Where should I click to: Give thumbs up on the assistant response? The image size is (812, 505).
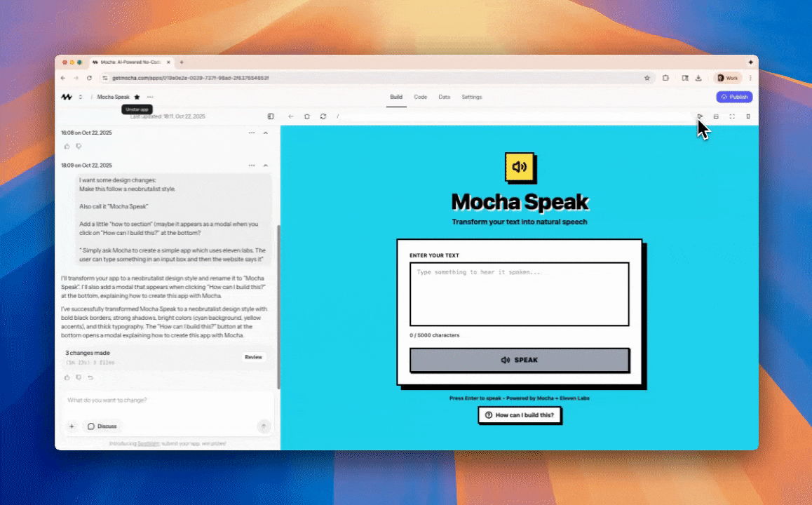click(x=67, y=377)
